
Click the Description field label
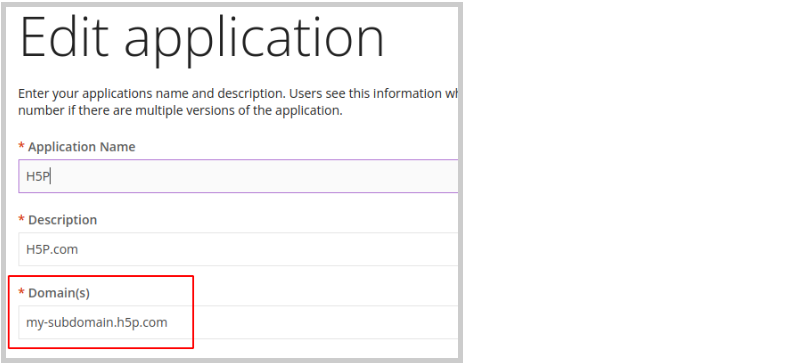pos(62,220)
